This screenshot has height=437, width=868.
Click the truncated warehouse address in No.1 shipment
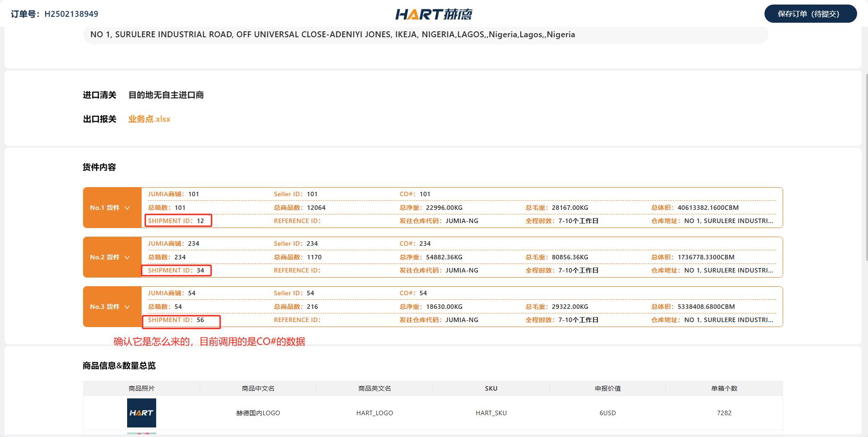[728, 221]
